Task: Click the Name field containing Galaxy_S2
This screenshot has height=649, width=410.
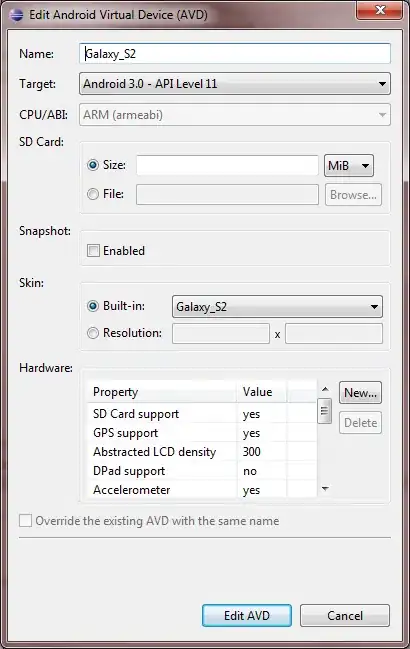Action: coord(235,54)
